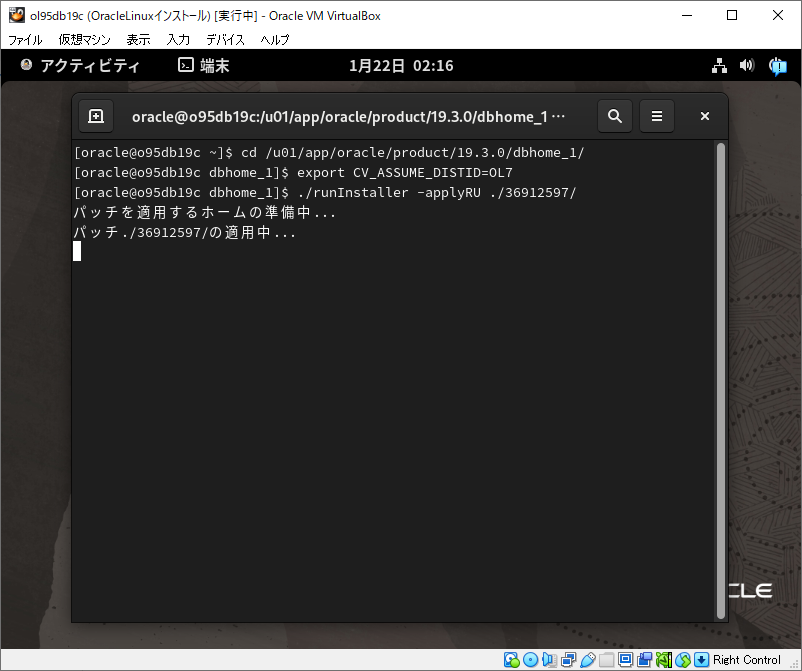Maximize the VirtualBox window
Screen dimensions: 802x671
(732, 15)
